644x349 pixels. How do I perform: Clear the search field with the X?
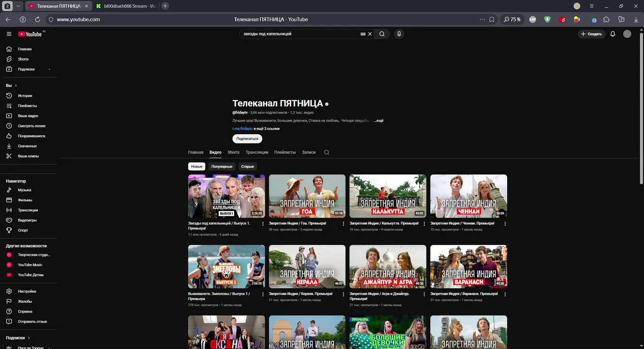pos(370,34)
